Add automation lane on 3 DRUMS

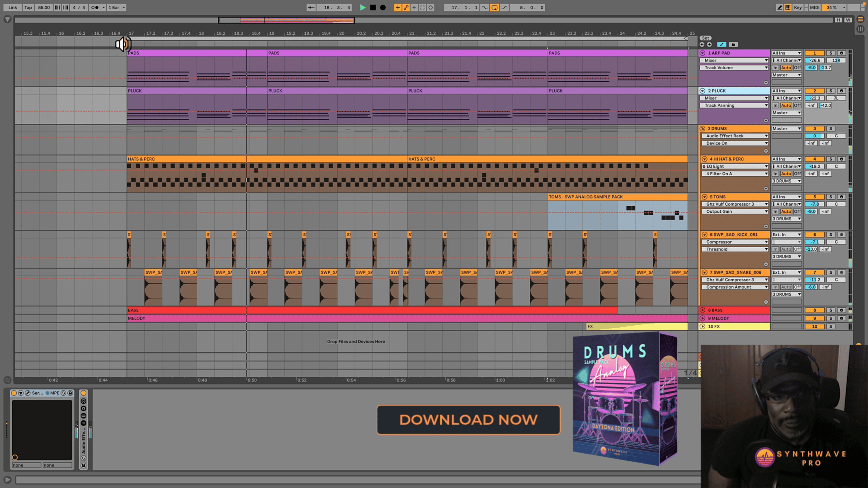(766, 151)
